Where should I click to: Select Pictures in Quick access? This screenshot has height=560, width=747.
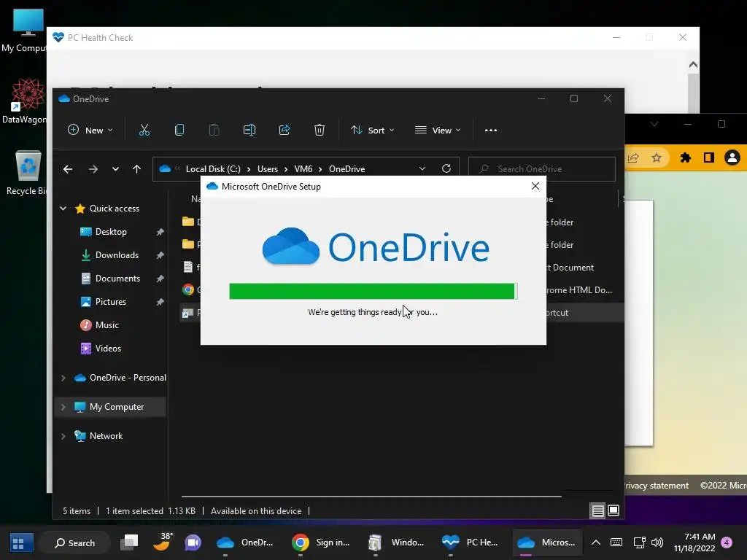111,302
